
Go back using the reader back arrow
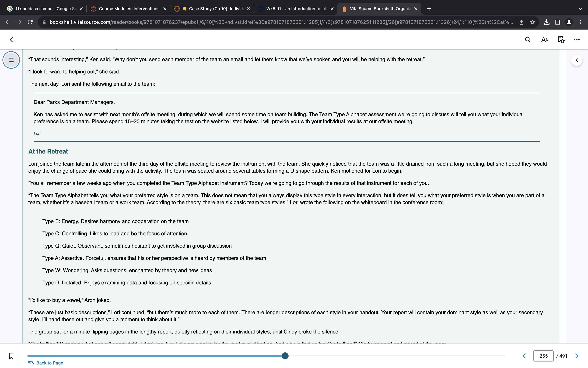pyautogui.click(x=11, y=40)
